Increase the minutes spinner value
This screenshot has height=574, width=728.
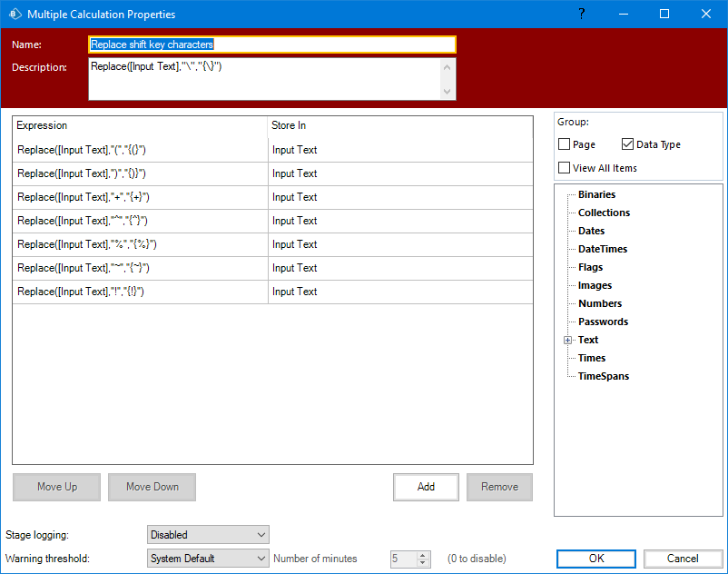coord(423,555)
